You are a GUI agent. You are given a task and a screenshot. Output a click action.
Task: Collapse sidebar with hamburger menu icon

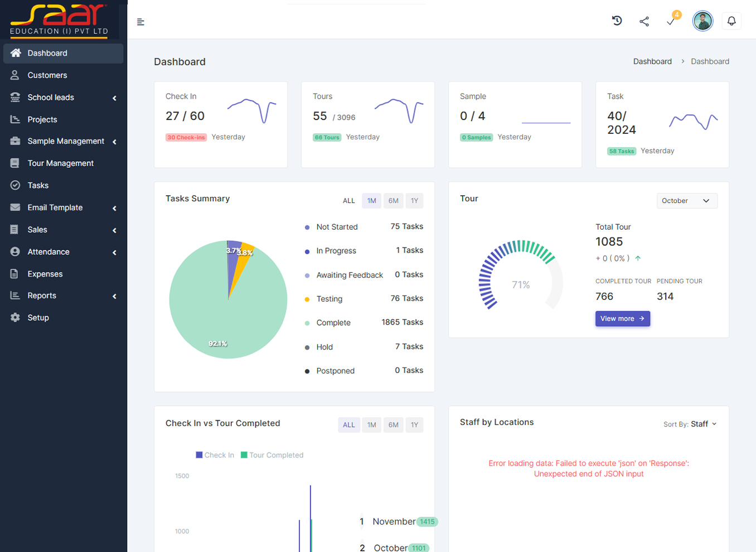140,22
